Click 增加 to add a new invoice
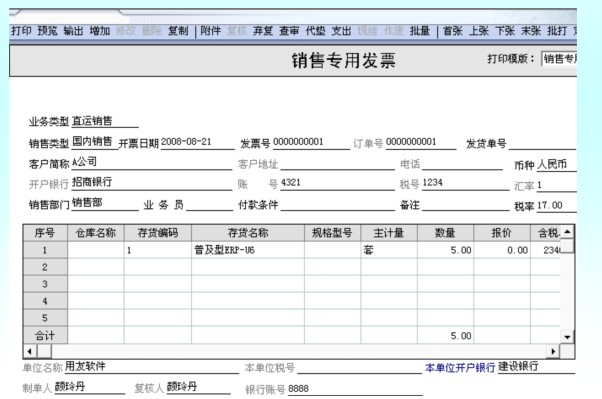 (x=100, y=31)
